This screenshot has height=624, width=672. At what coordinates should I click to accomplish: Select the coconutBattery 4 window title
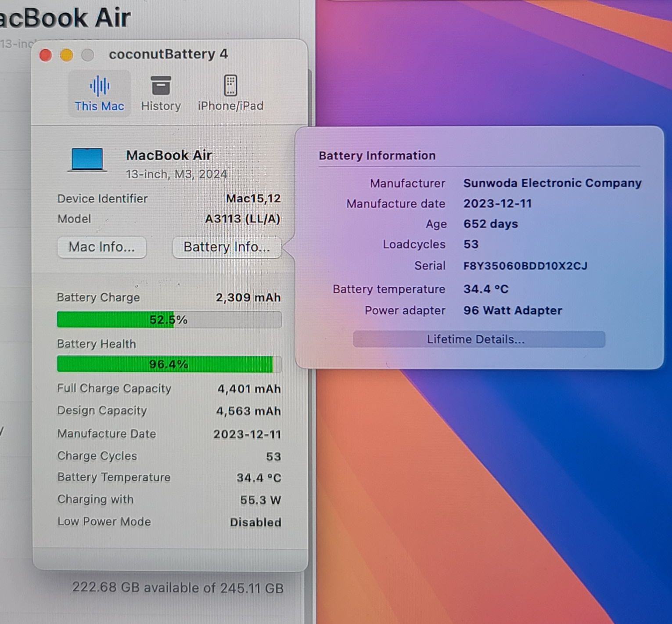[169, 54]
